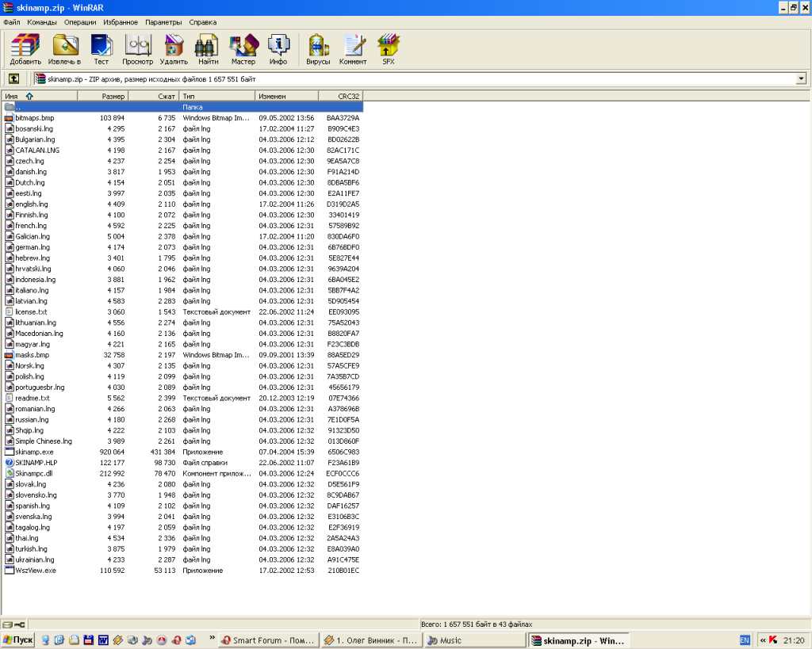
Task: Click the EN language indicator
Action: 745,640
